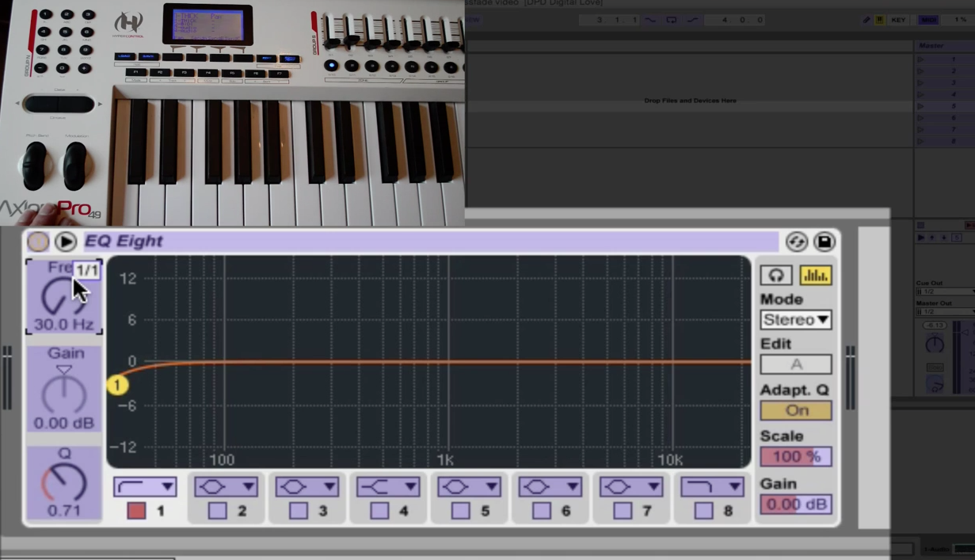
Task: Expand band 4 filter type menu
Action: click(387, 486)
